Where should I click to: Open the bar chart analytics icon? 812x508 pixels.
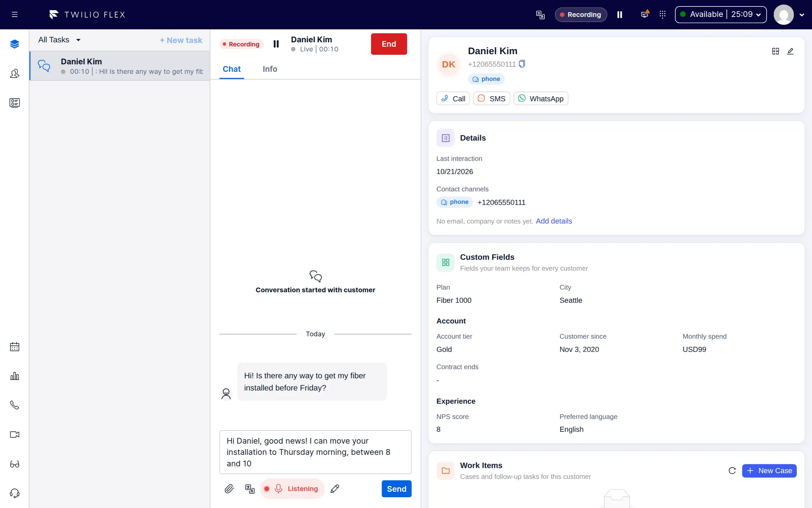tap(15, 376)
